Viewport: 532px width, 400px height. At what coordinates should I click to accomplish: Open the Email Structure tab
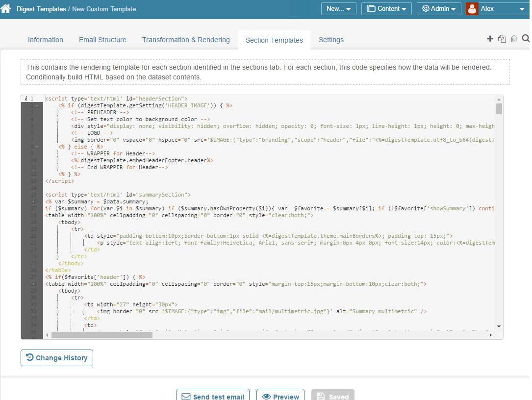pos(102,40)
